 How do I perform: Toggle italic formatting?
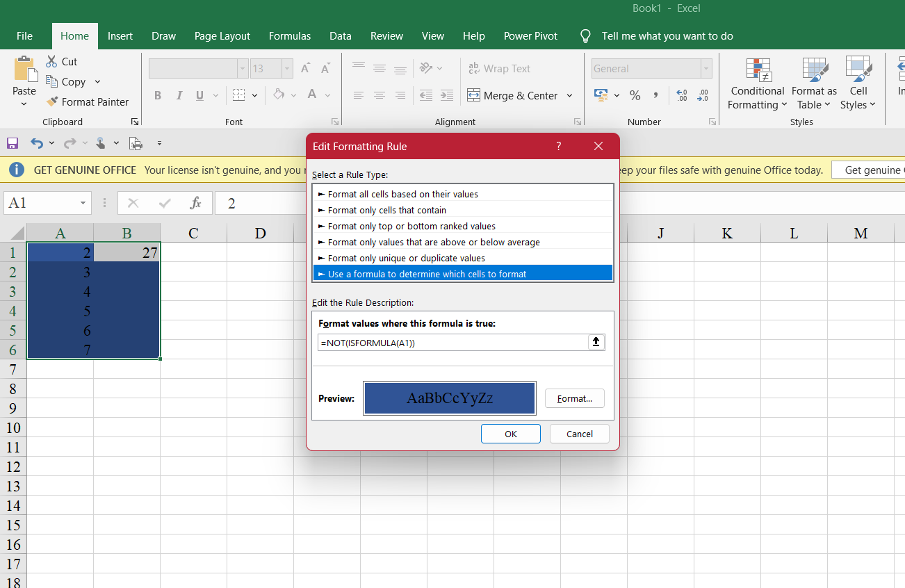(x=179, y=95)
